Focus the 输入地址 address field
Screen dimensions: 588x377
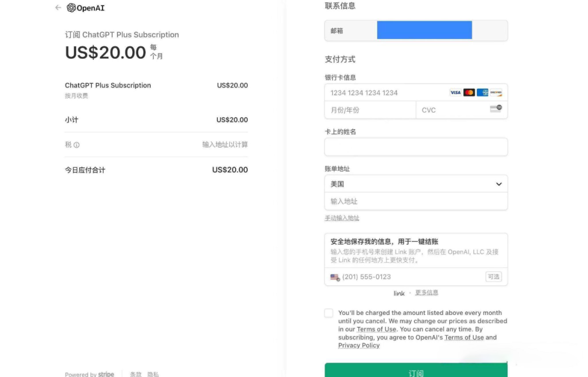tap(416, 202)
